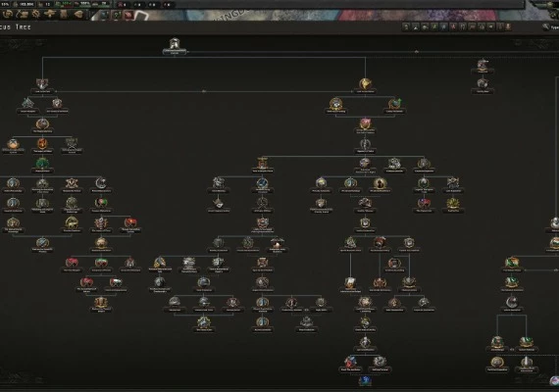Open the red alert icon on top bar
This screenshot has height=392, width=559.
(128, 15)
